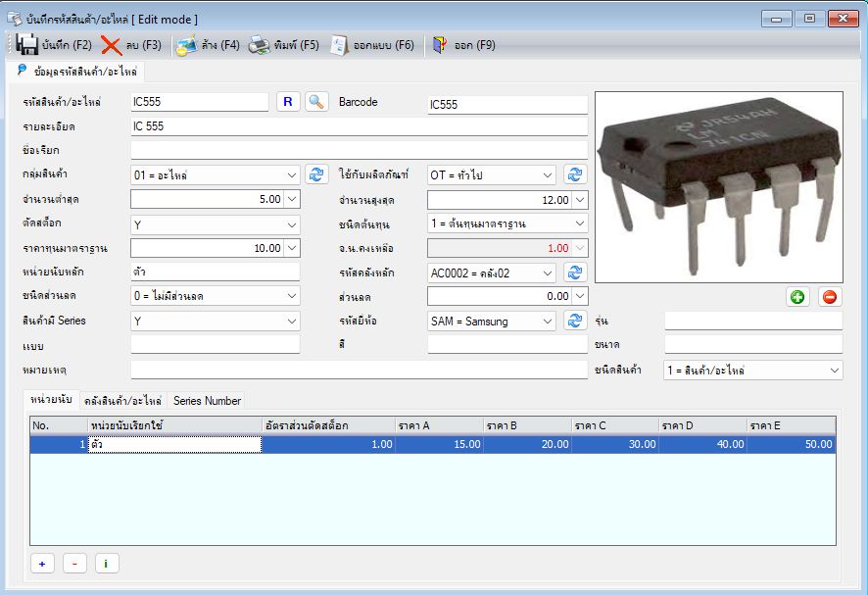The width and height of the screenshot is (868, 595).
Task: Click the red X delete (F3) icon
Action: tap(112, 45)
